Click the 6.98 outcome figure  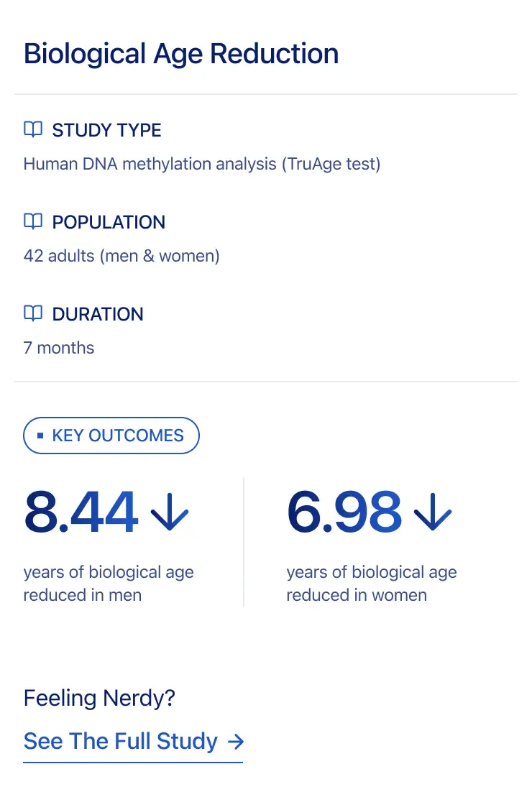344,513
